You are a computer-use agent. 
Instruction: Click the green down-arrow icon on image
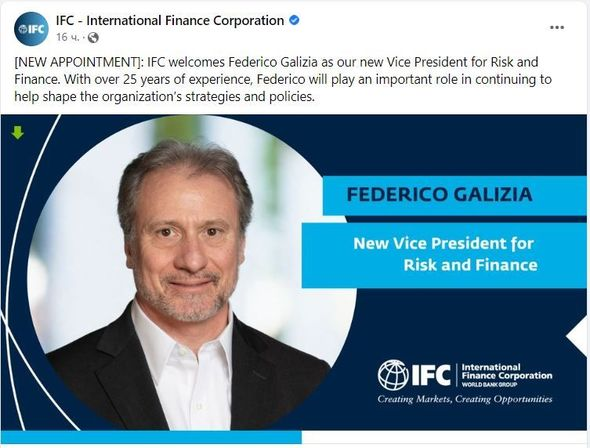18,133
